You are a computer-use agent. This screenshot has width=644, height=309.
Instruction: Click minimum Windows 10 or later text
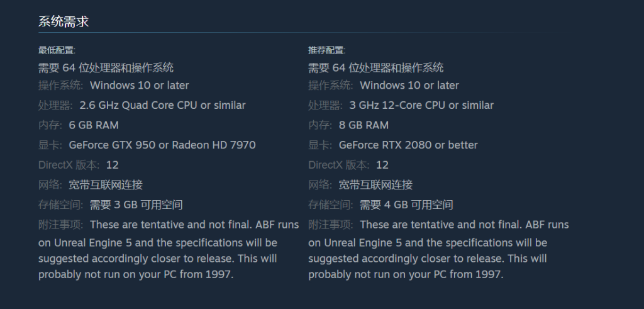(139, 86)
